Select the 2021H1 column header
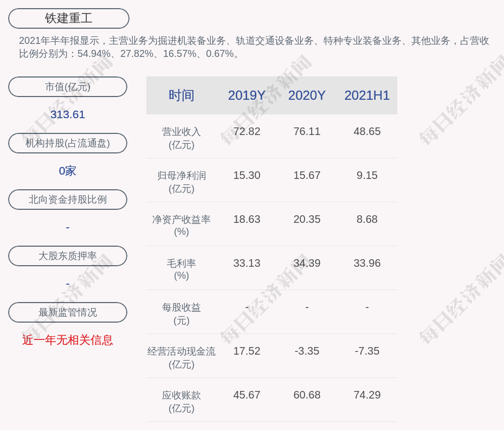 tap(367, 95)
